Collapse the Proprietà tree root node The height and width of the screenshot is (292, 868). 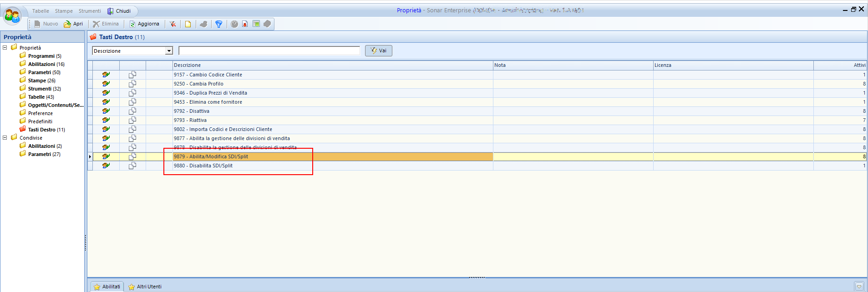tap(5, 47)
